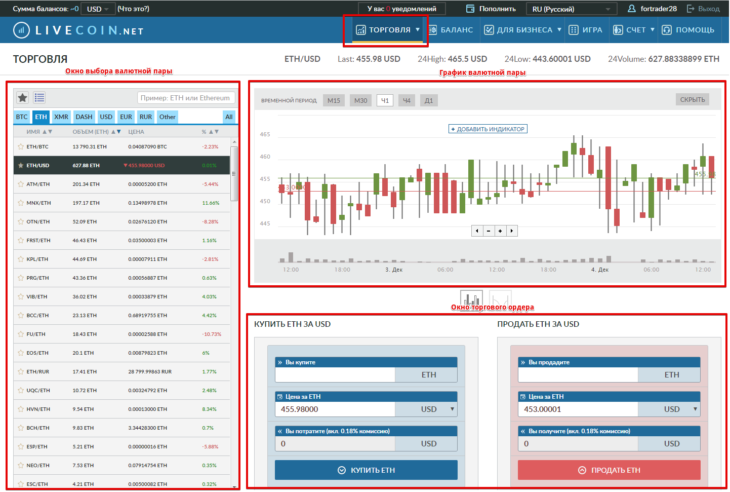Show favorite pairs with star button
Screen dimensions: 730x492
click(x=22, y=97)
